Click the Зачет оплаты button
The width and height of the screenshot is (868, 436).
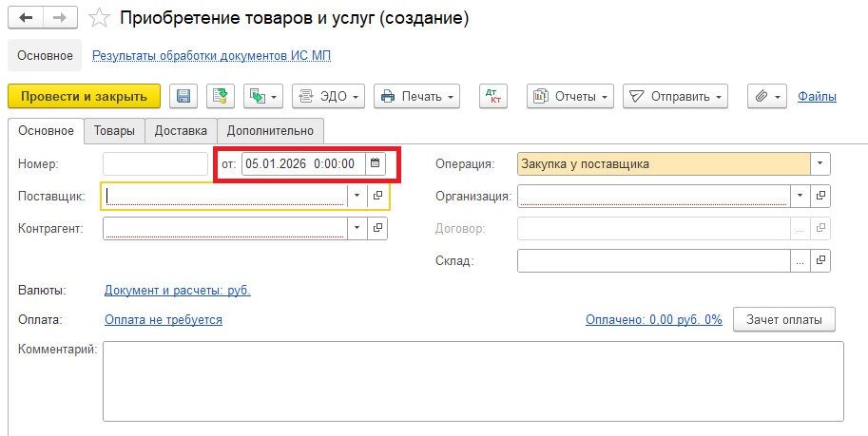784,320
